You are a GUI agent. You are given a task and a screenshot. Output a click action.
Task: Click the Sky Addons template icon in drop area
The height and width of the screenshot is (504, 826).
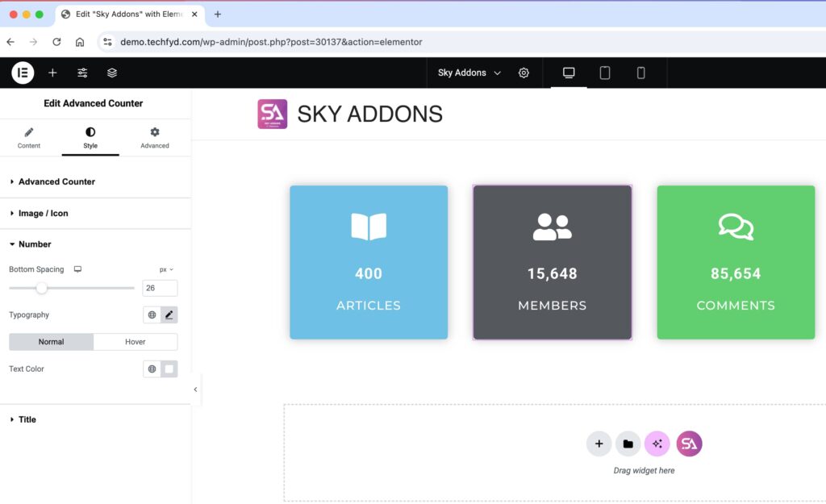pos(689,444)
